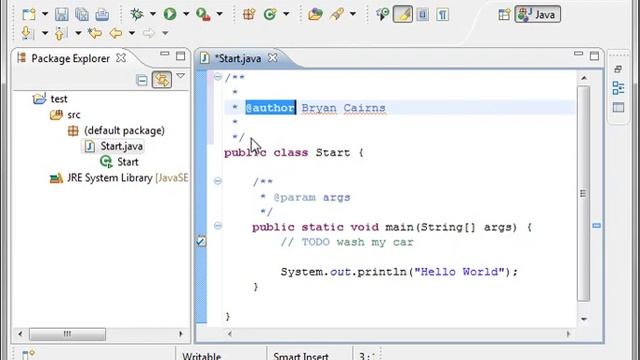The height and width of the screenshot is (360, 640).
Task: Click the Next Annotation down arrow icon
Action: pos(27,33)
